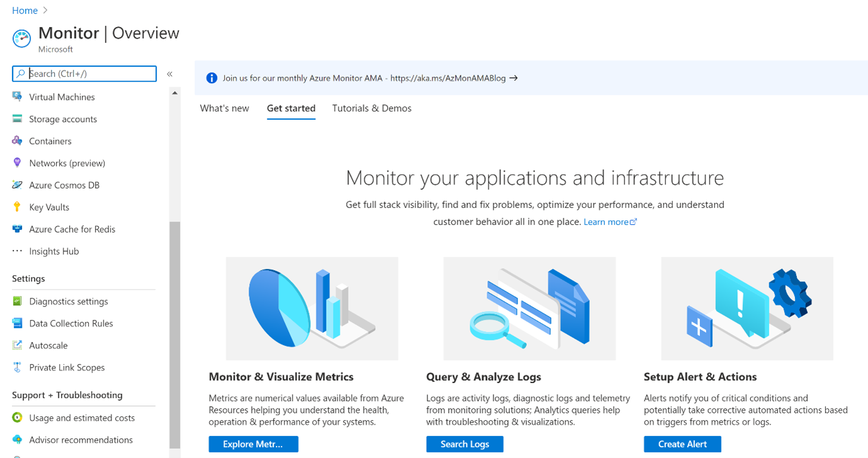Go to Home breadcrumb link
Screen dimensions: 868x458
click(25, 11)
